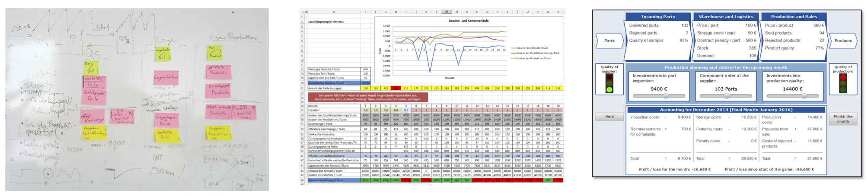Click legend entry Kosten der Qualitätssicherung / Euro
This screenshot has height=196, width=868.
coord(535,53)
